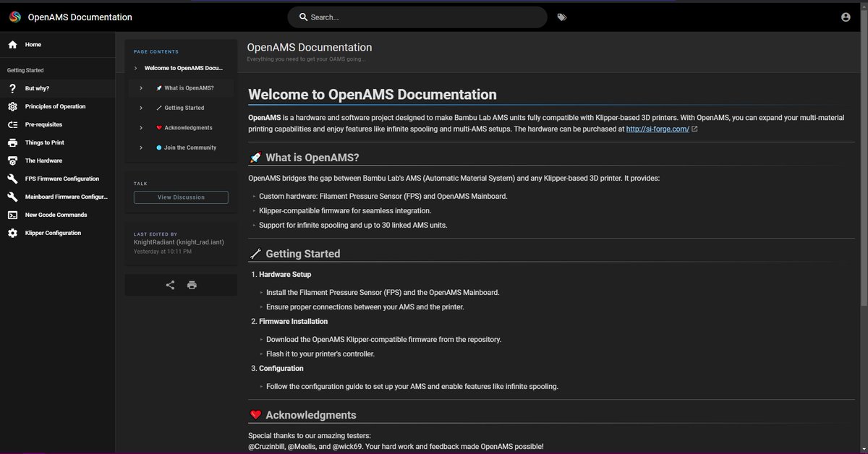Jump to What is OpenAMS? in contents
The image size is (868, 454).
pos(184,88)
